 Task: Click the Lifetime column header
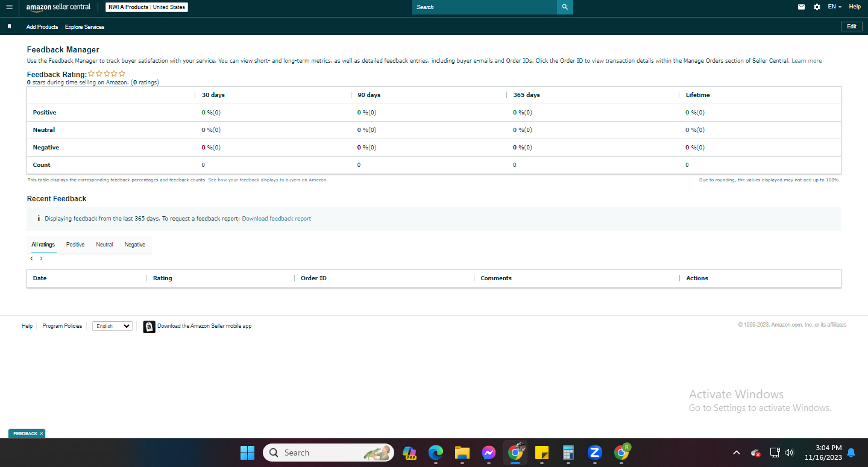click(698, 95)
